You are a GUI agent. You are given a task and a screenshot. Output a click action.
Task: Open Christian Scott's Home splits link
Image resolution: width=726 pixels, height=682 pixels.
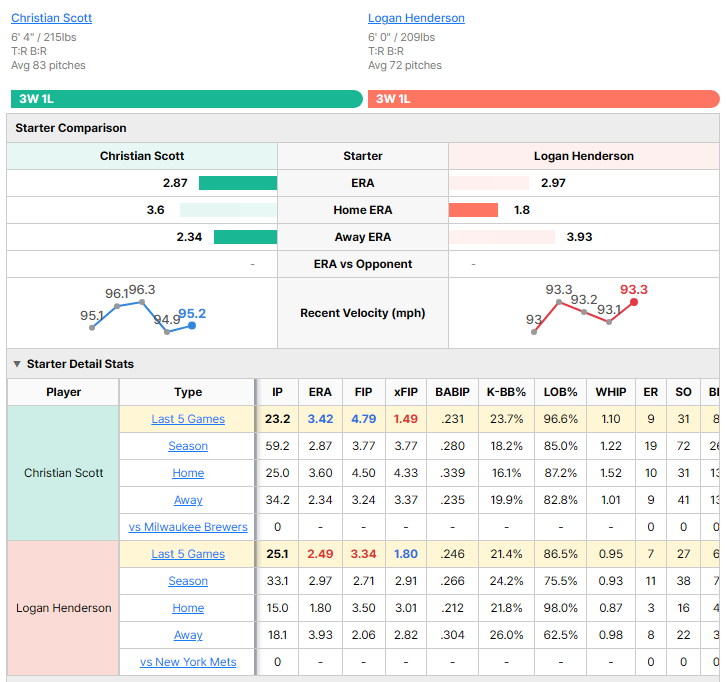click(x=188, y=473)
